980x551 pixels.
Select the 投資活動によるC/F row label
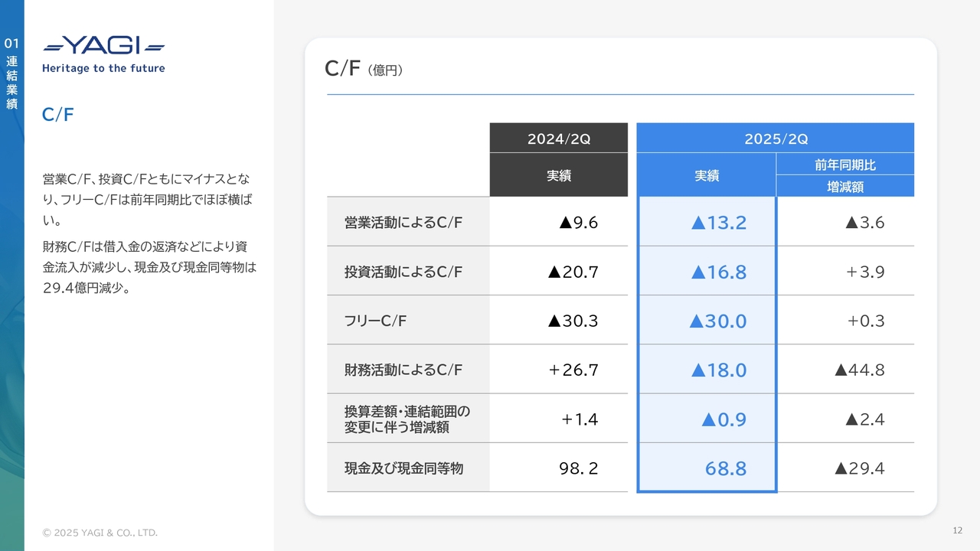point(403,272)
